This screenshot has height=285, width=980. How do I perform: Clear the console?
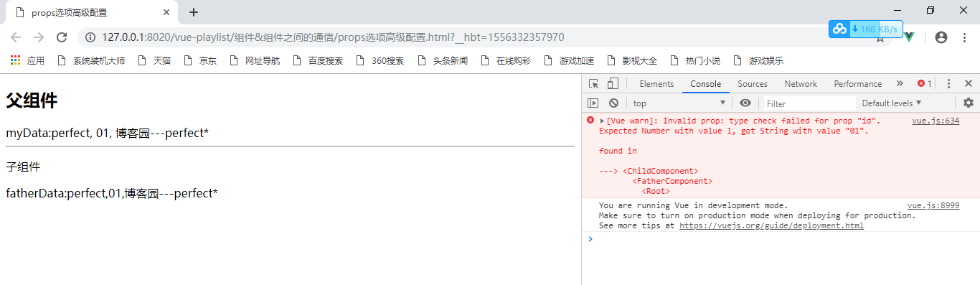click(x=613, y=103)
